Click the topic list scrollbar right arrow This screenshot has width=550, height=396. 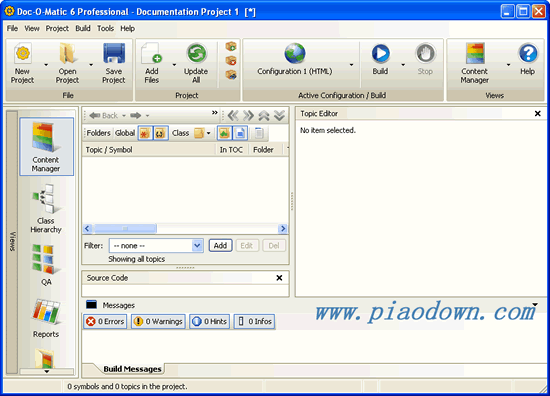[x=283, y=229]
